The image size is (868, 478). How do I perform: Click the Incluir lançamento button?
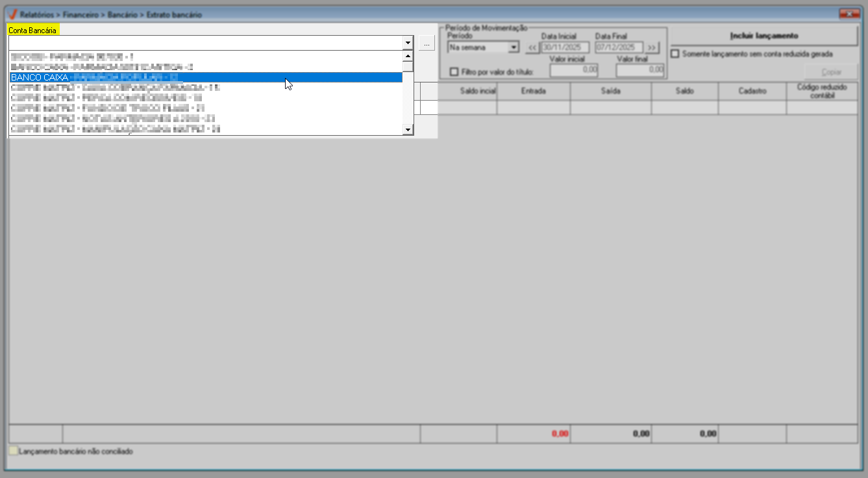pos(764,36)
